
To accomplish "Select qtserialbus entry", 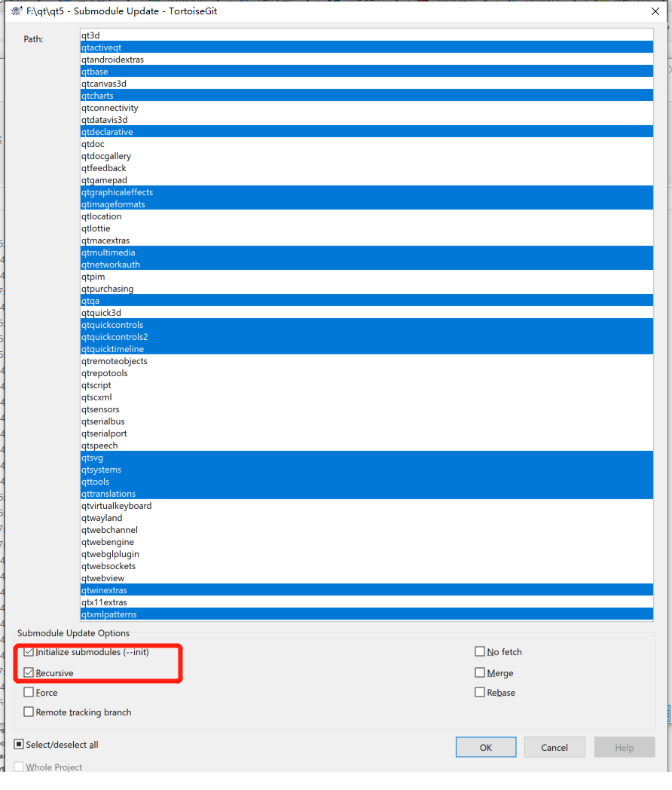I will pos(366,421).
